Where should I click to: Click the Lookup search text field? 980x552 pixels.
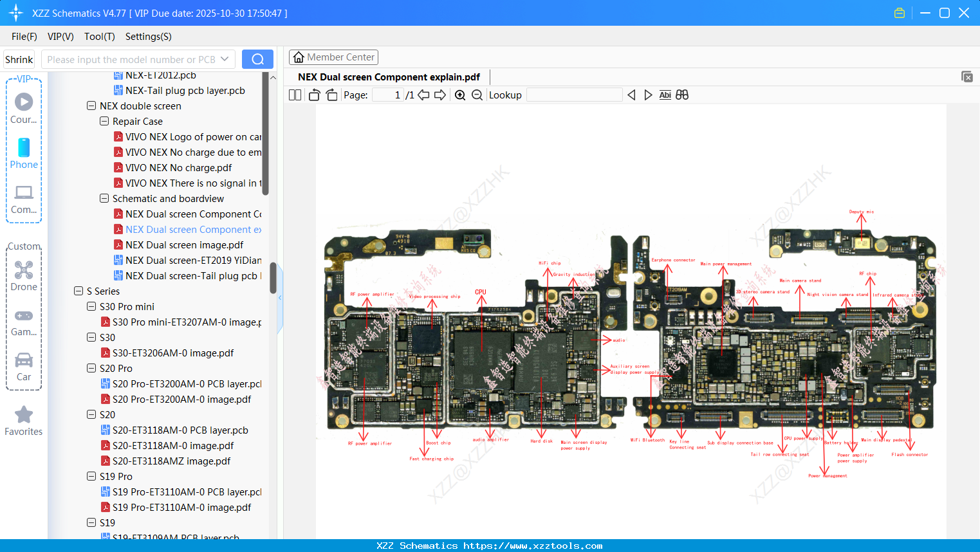coord(574,95)
